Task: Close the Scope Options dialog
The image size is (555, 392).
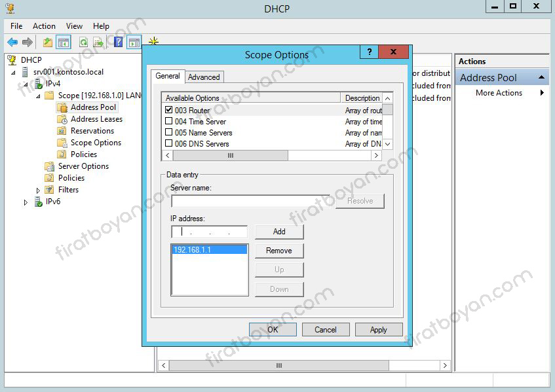Action: coord(393,52)
